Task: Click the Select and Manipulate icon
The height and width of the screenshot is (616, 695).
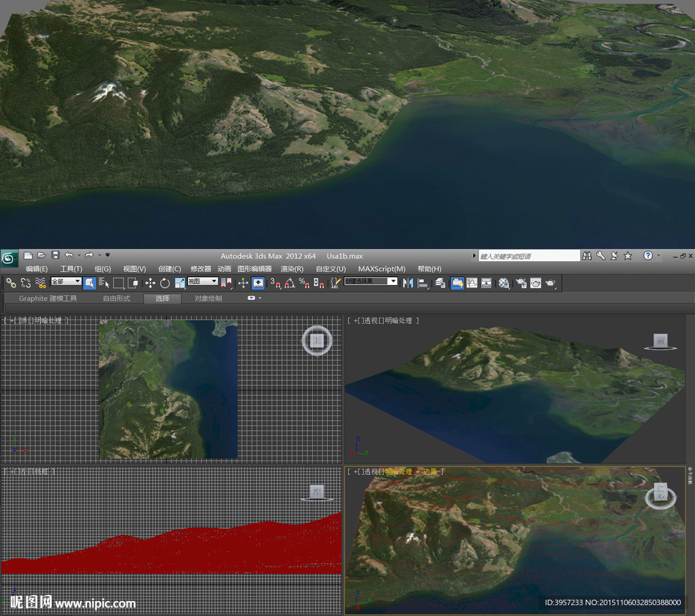Action: pos(243,283)
